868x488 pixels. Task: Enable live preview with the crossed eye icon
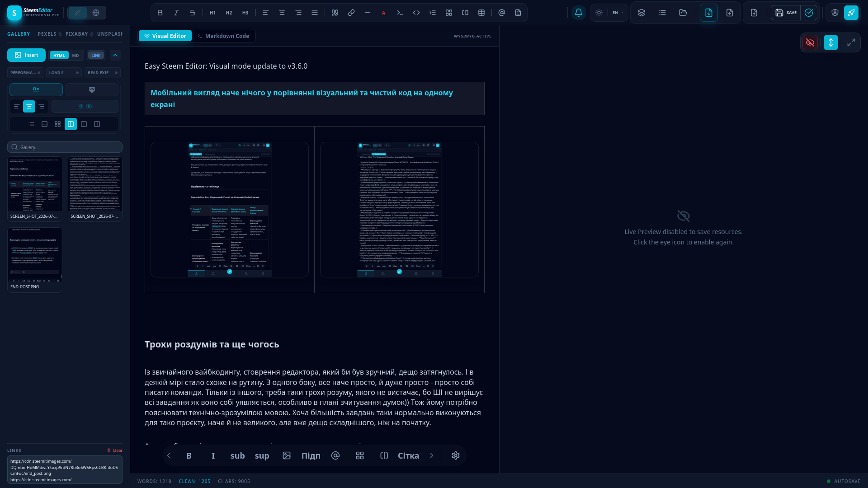tap(810, 42)
